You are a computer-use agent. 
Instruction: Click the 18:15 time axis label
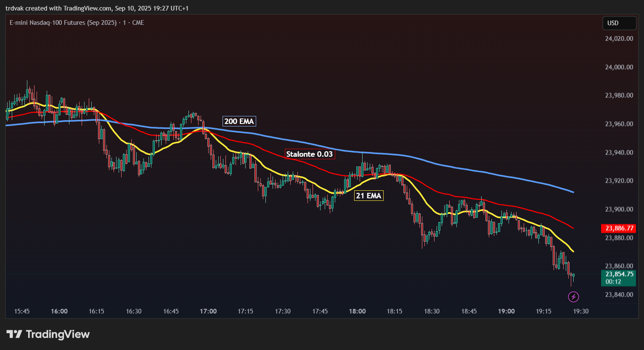(395, 311)
